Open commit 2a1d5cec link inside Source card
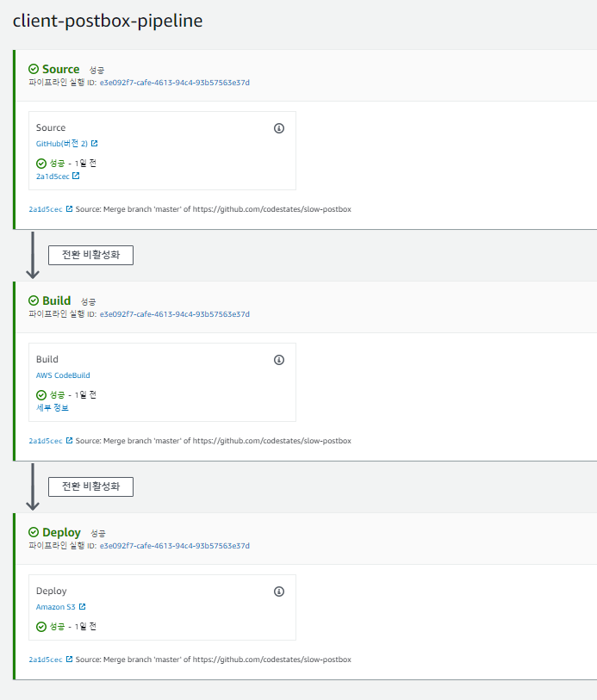Image resolution: width=597 pixels, height=700 pixels. pyautogui.click(x=53, y=177)
